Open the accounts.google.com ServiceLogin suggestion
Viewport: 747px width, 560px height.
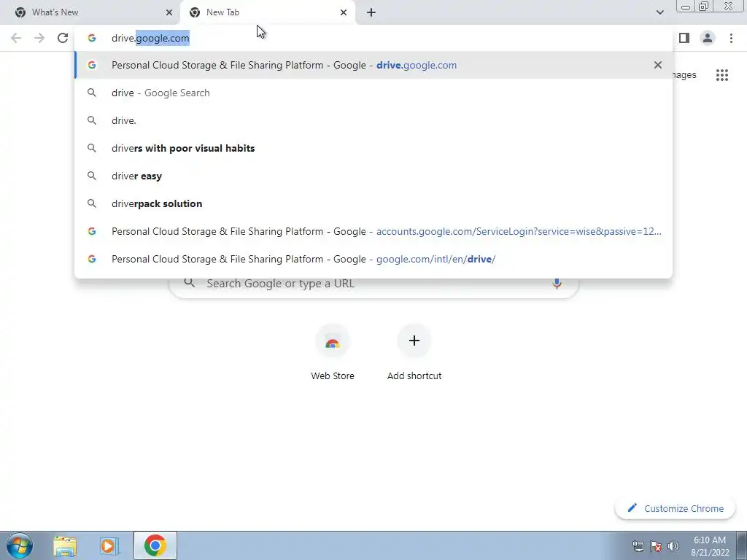pyautogui.click(x=373, y=231)
